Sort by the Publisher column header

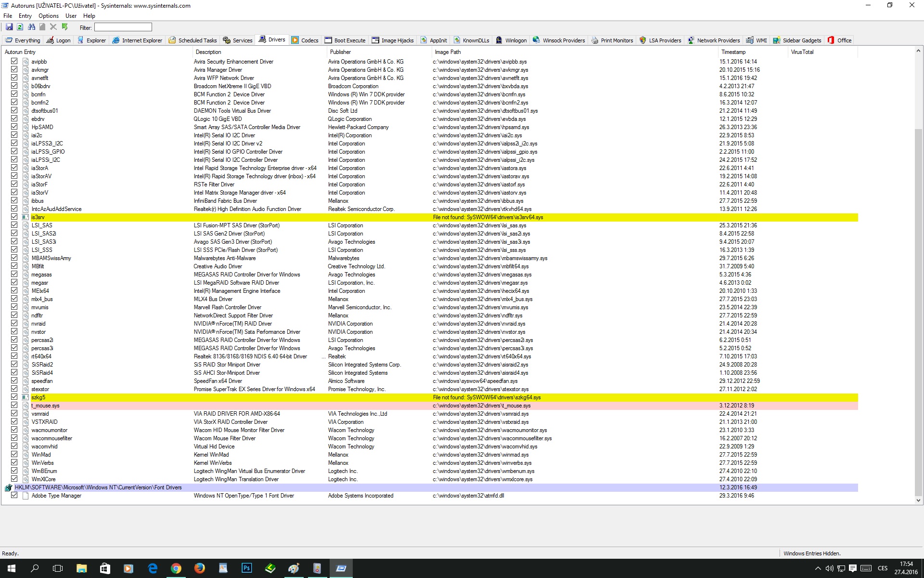point(341,52)
